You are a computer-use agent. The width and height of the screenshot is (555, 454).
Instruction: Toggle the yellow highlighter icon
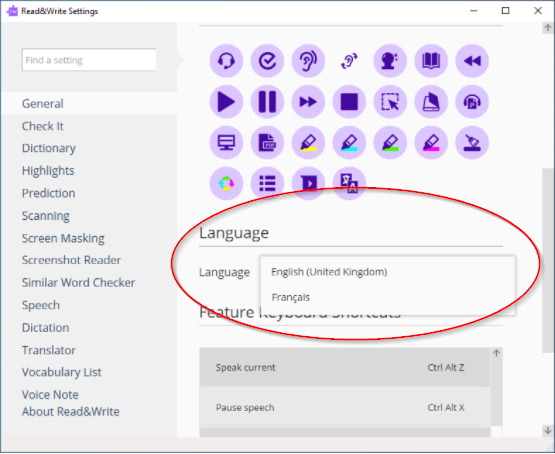[308, 143]
